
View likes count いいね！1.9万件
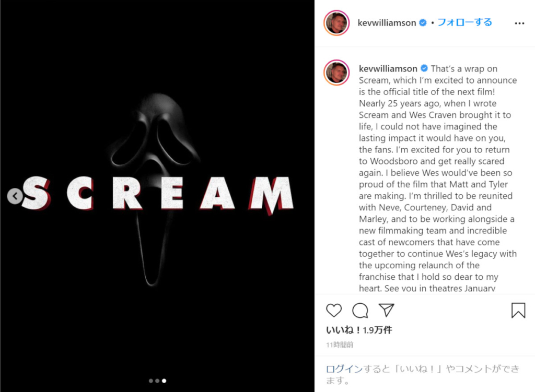coord(359,330)
